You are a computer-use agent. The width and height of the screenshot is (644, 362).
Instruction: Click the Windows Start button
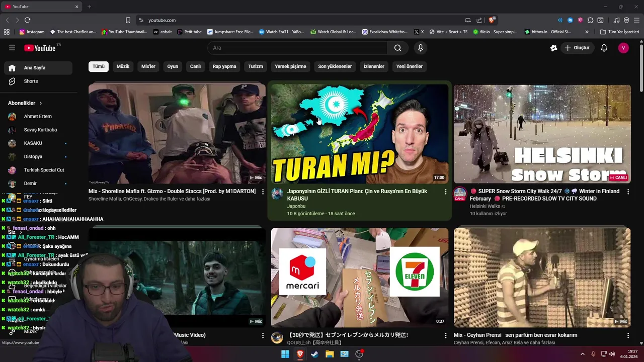point(285,354)
